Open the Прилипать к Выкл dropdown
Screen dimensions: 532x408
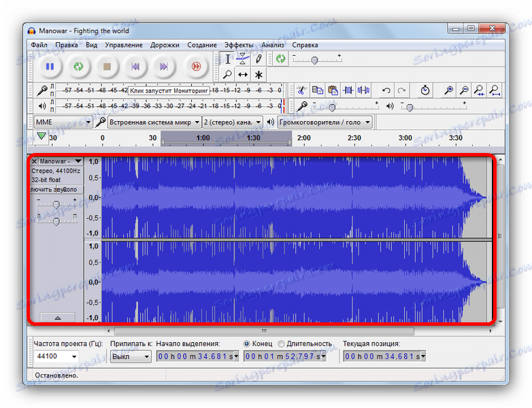[x=131, y=357]
